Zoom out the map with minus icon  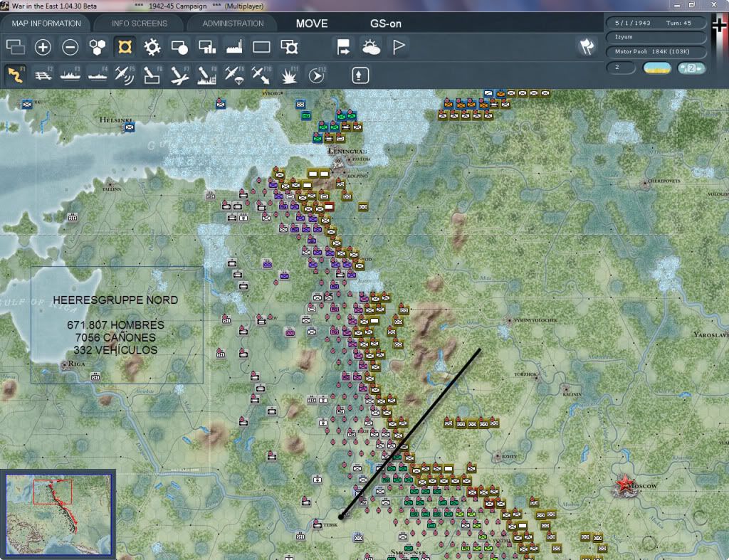point(70,47)
